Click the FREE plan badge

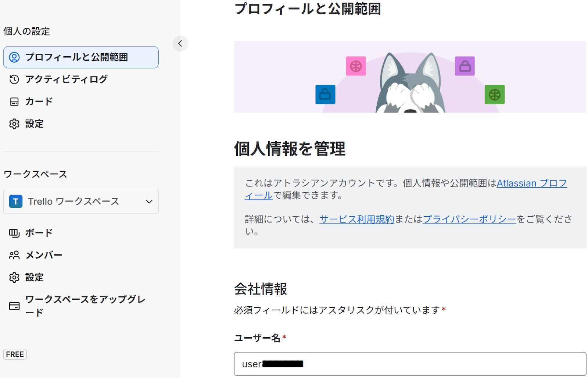[15, 354]
